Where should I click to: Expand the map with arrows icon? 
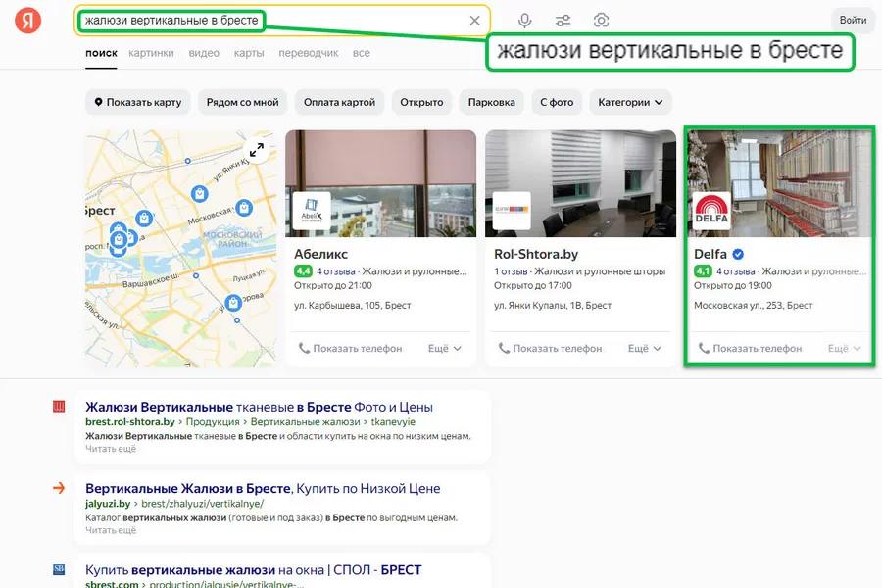[256, 150]
